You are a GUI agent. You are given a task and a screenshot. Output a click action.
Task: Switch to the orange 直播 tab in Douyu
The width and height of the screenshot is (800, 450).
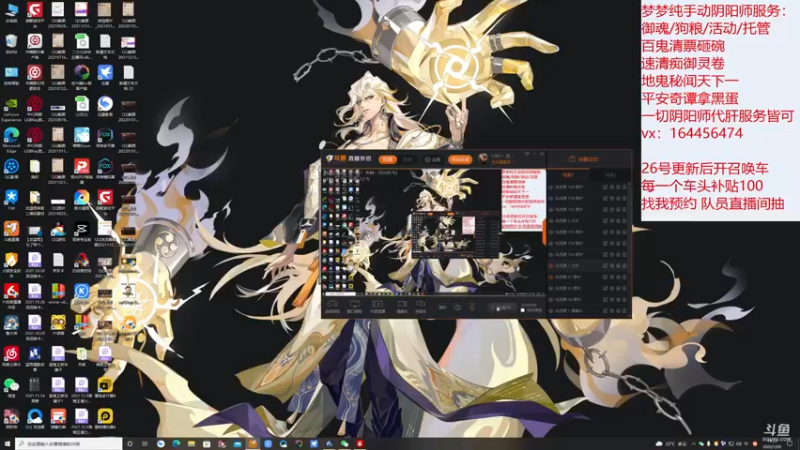click(x=387, y=159)
